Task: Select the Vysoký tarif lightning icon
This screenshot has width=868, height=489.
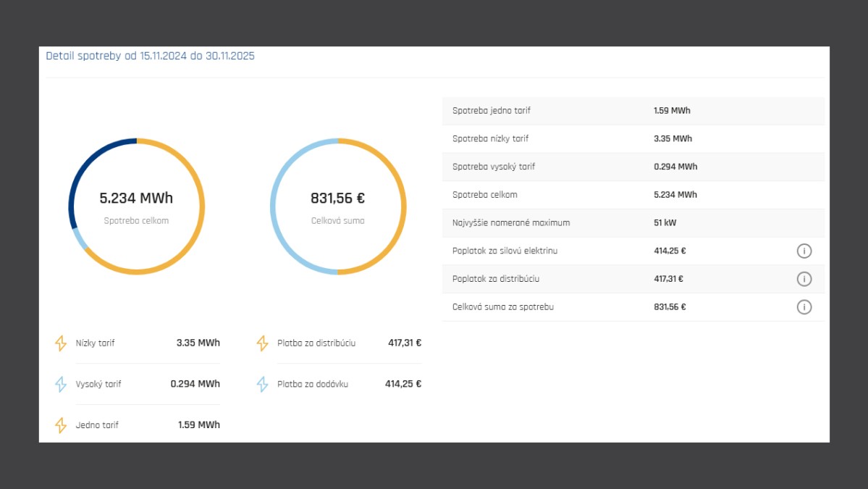Action: pyautogui.click(x=61, y=384)
